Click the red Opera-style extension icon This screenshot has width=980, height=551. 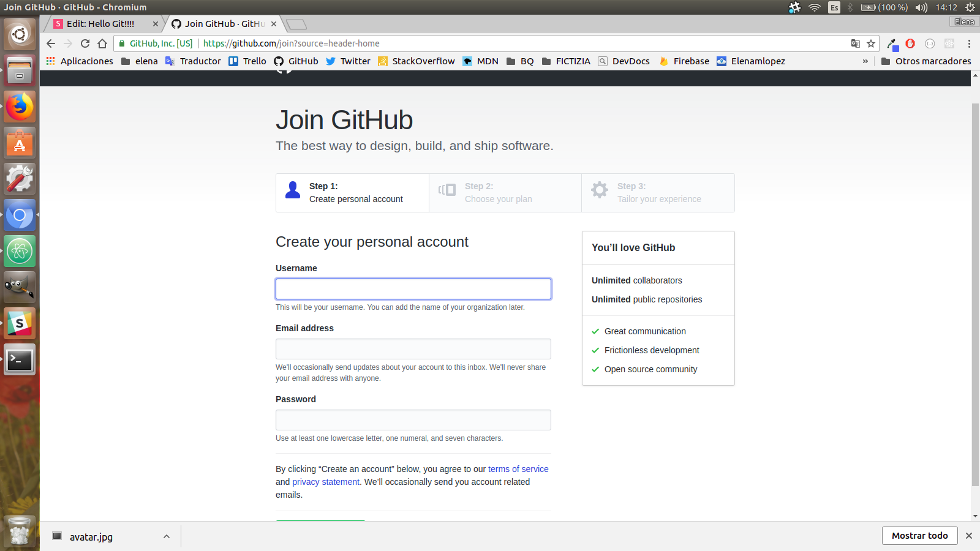tap(910, 43)
